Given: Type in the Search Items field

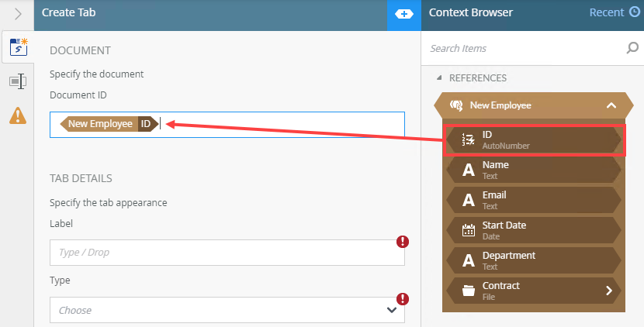Looking at the screenshot, I should [x=524, y=48].
